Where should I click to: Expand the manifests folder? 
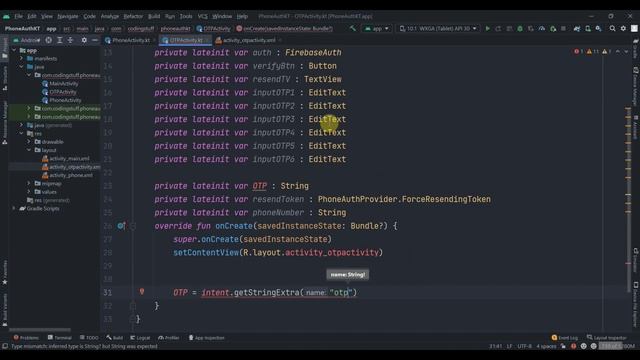point(22,58)
